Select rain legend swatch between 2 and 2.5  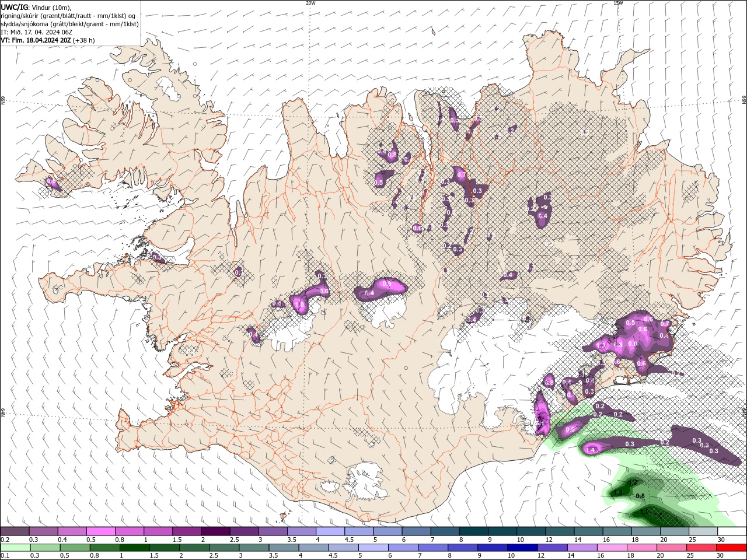(x=194, y=548)
